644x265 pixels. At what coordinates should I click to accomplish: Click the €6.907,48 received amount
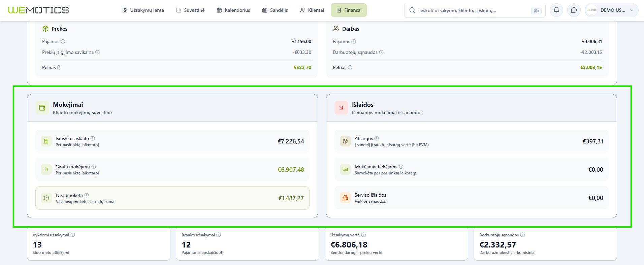pos(291,170)
